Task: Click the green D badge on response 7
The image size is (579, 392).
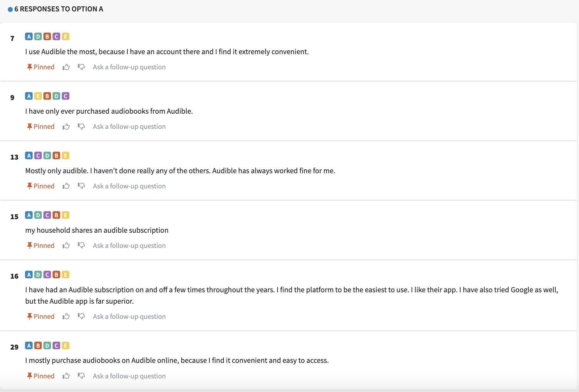Action: pyautogui.click(x=38, y=36)
